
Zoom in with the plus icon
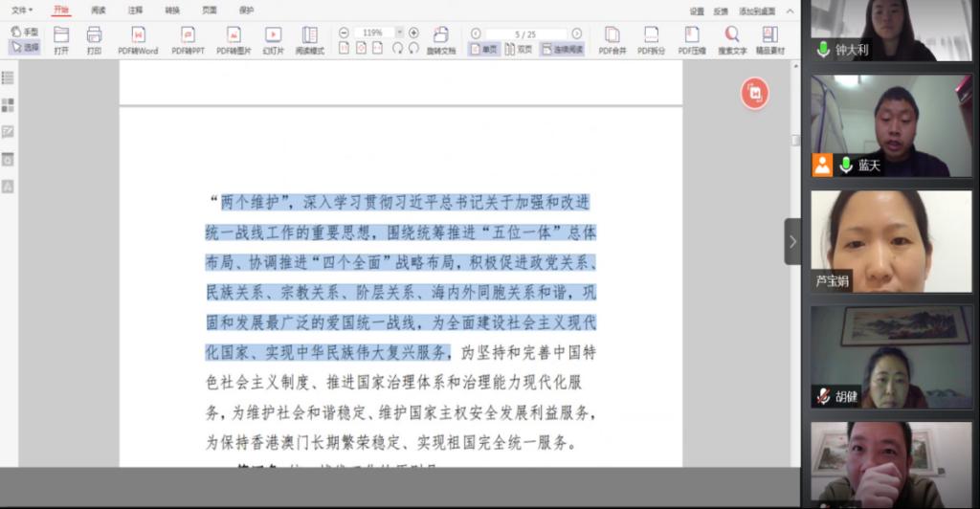click(x=413, y=33)
